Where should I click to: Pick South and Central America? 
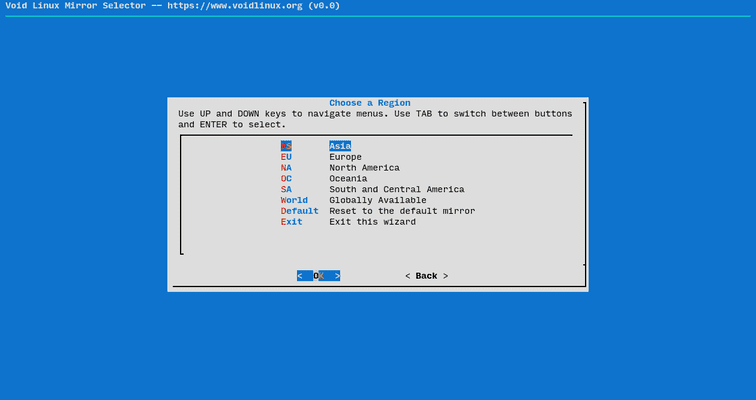coord(396,190)
